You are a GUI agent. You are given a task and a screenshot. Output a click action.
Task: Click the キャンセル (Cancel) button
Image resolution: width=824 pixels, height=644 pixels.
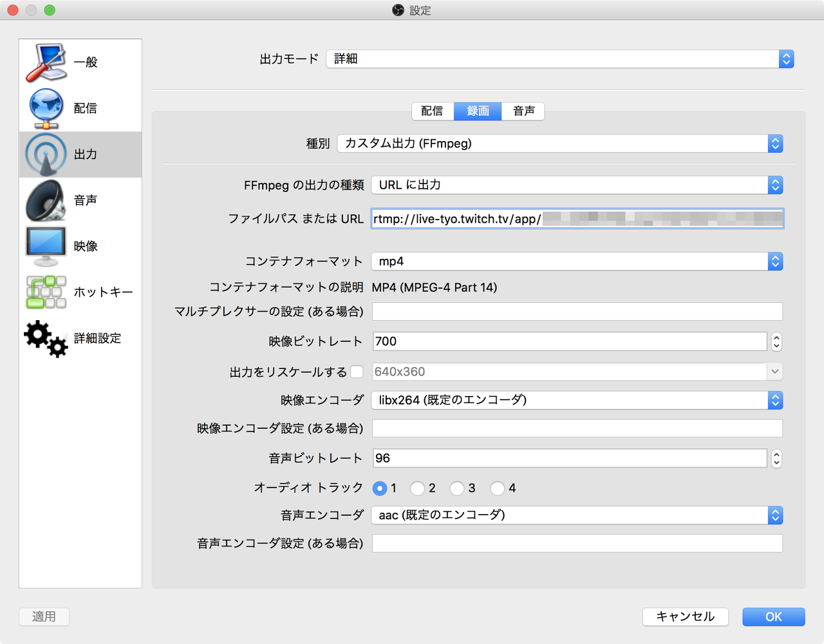[x=686, y=617]
